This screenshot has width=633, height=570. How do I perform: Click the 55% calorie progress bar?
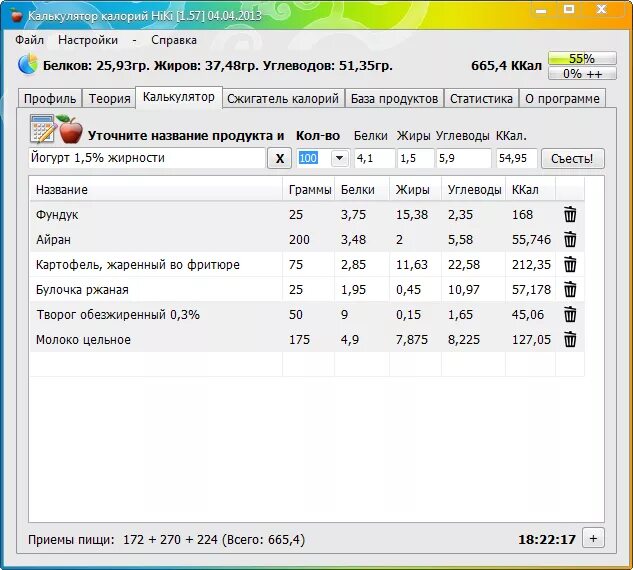click(582, 59)
